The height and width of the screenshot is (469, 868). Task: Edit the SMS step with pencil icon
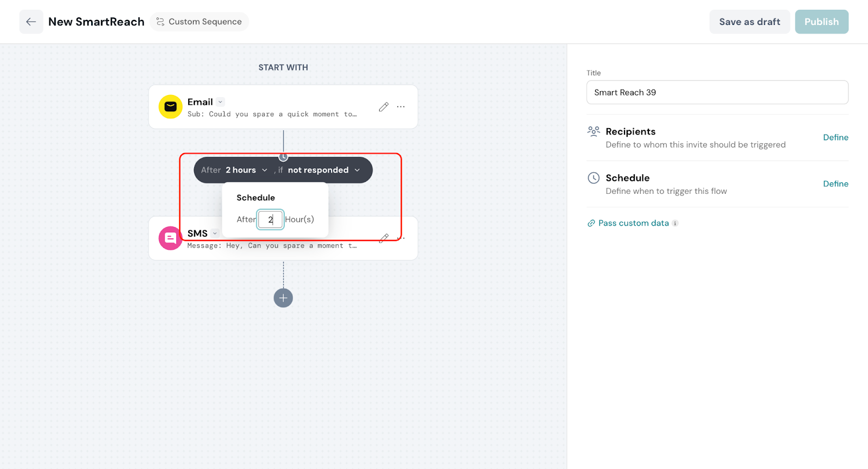[x=384, y=238]
